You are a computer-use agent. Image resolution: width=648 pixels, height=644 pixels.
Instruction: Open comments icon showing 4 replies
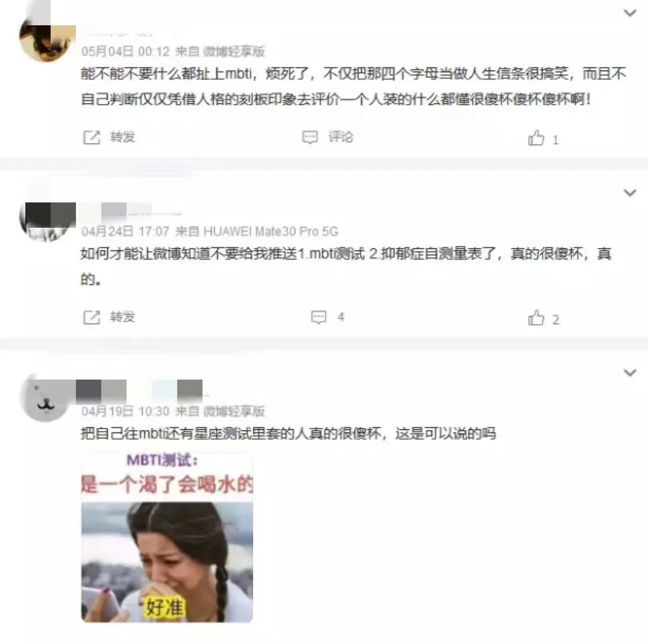(x=319, y=317)
